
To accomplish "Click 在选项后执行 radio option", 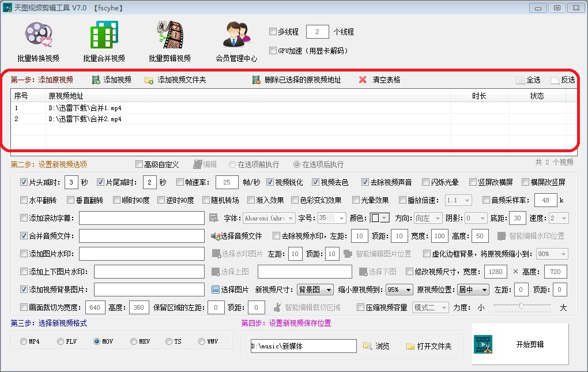I will 297,164.
